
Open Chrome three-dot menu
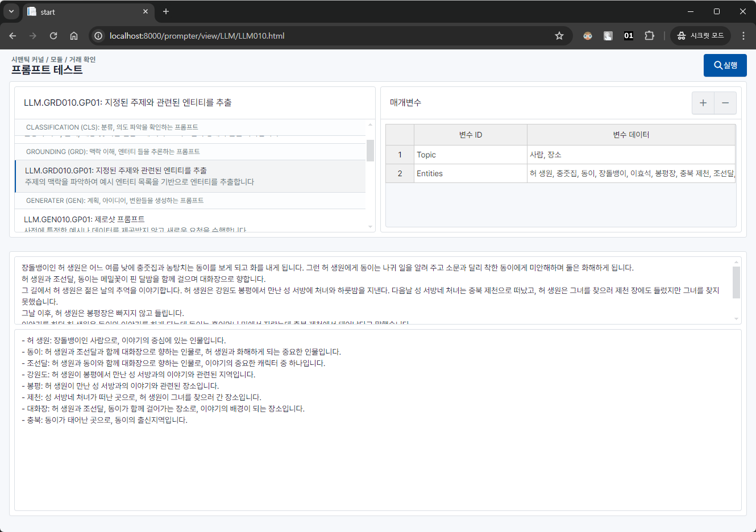743,36
